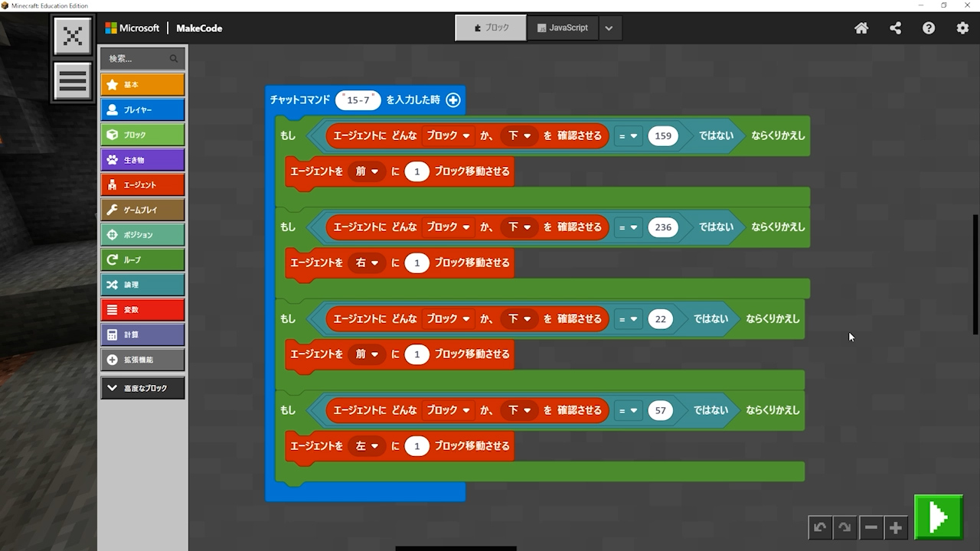Open the Share project icon
The height and width of the screenshot is (551, 980).
895,28
